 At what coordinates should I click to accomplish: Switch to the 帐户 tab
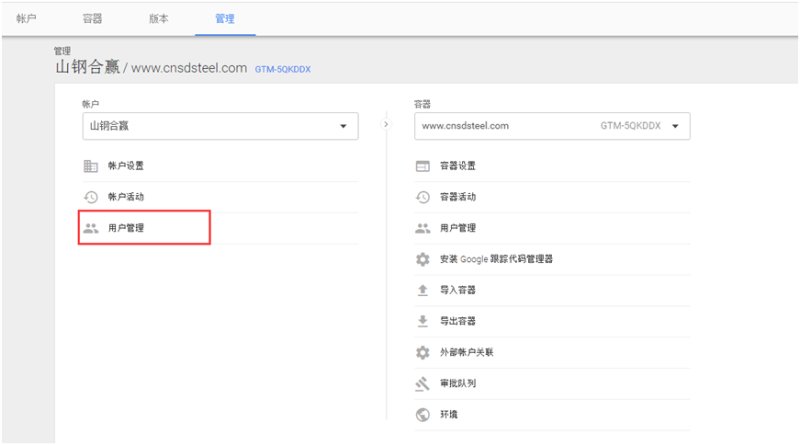click(26, 19)
